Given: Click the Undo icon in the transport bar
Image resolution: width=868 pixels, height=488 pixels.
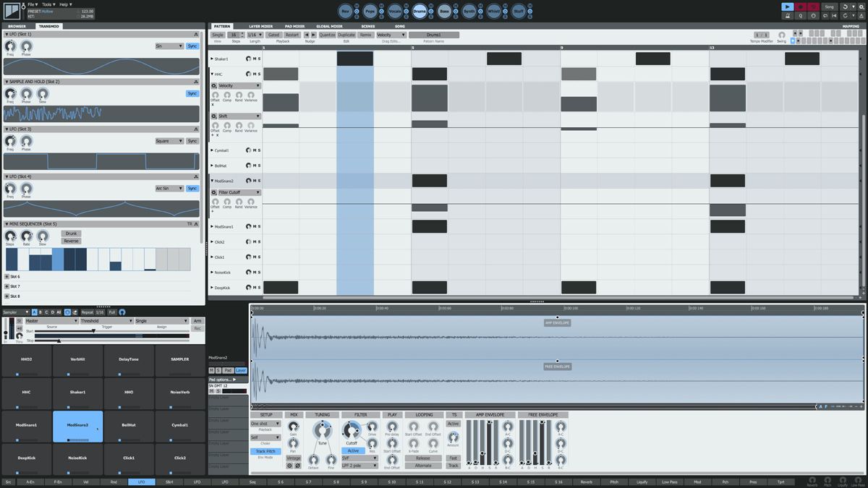Looking at the screenshot, I should [825, 16].
